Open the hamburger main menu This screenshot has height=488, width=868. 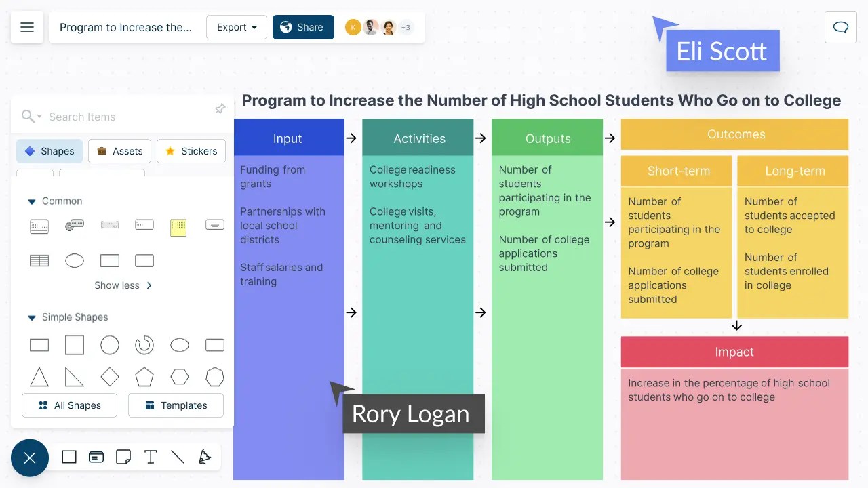pyautogui.click(x=27, y=27)
